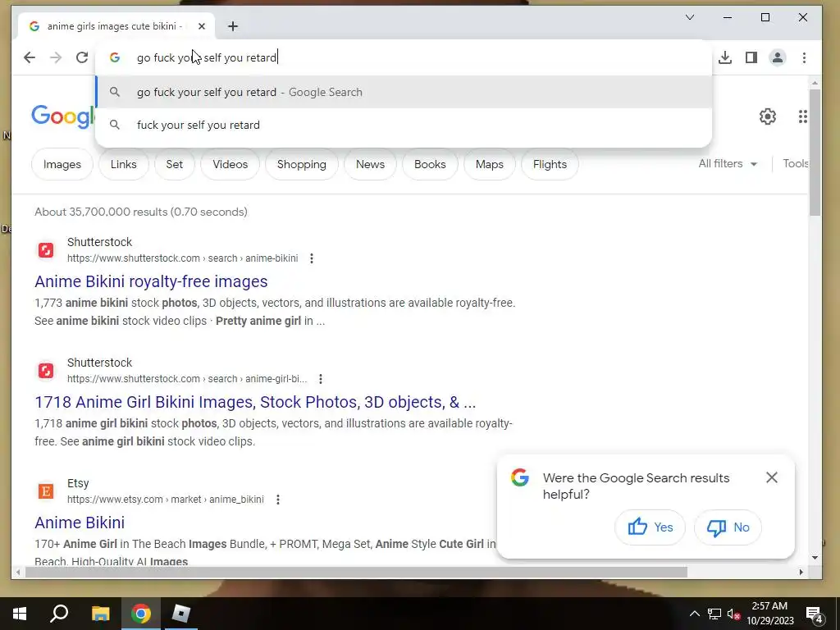Open the muted volume tray icon
840x630 pixels.
tap(733, 614)
